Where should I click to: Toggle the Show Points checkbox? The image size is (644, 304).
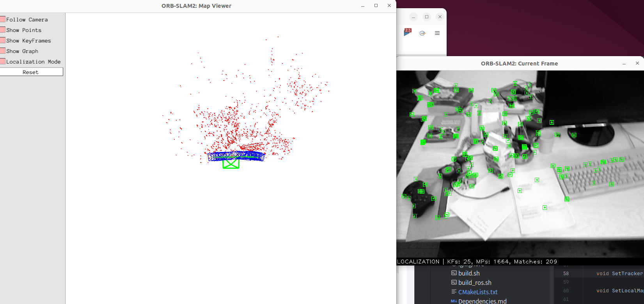[x=3, y=30]
